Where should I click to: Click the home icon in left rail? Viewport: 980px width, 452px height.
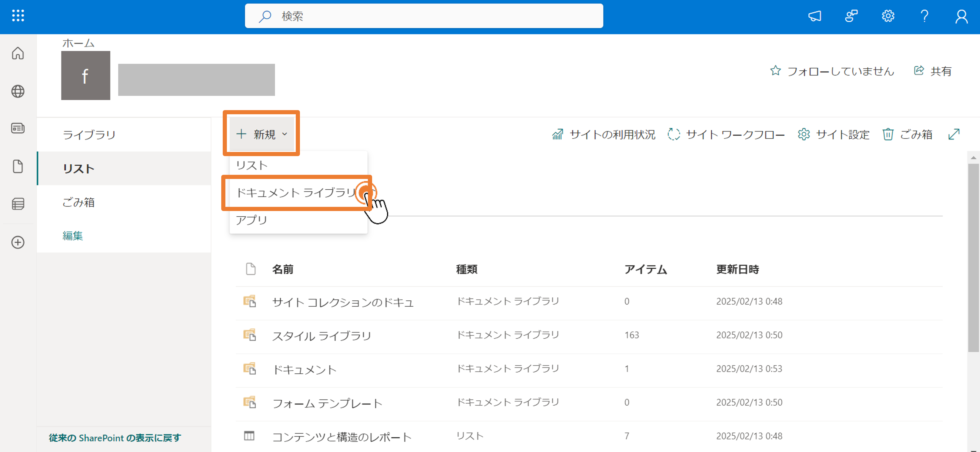[18, 53]
